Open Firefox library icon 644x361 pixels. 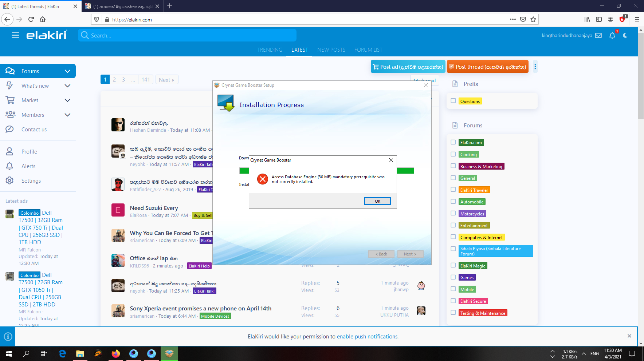click(587, 19)
